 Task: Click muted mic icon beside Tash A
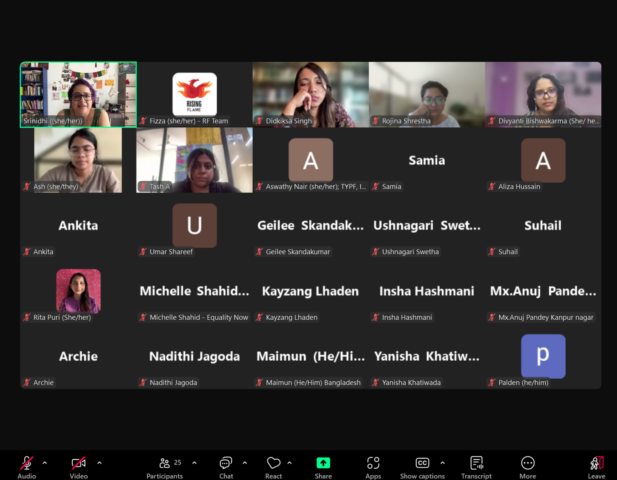pyautogui.click(x=143, y=186)
